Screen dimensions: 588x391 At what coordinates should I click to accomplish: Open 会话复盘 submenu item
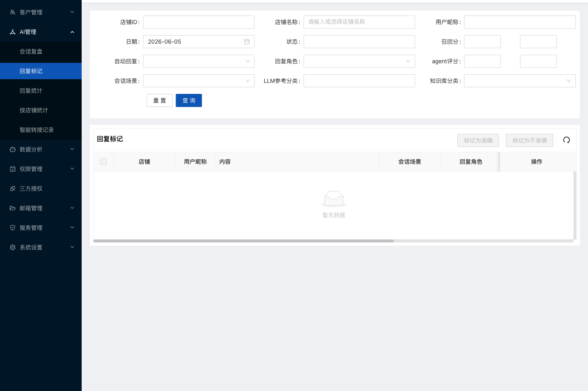pyautogui.click(x=41, y=51)
